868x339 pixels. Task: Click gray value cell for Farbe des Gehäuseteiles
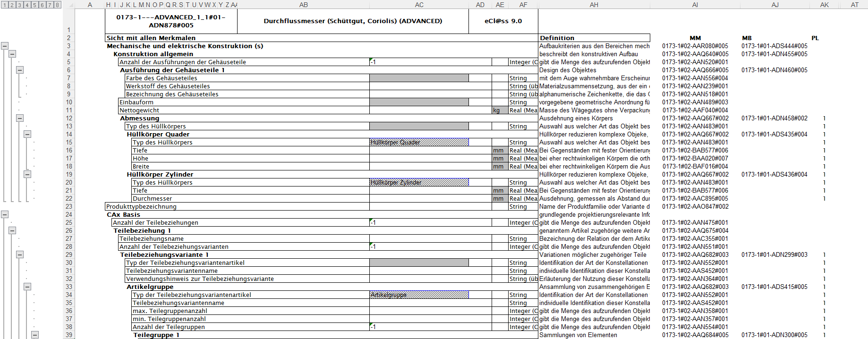(x=419, y=78)
